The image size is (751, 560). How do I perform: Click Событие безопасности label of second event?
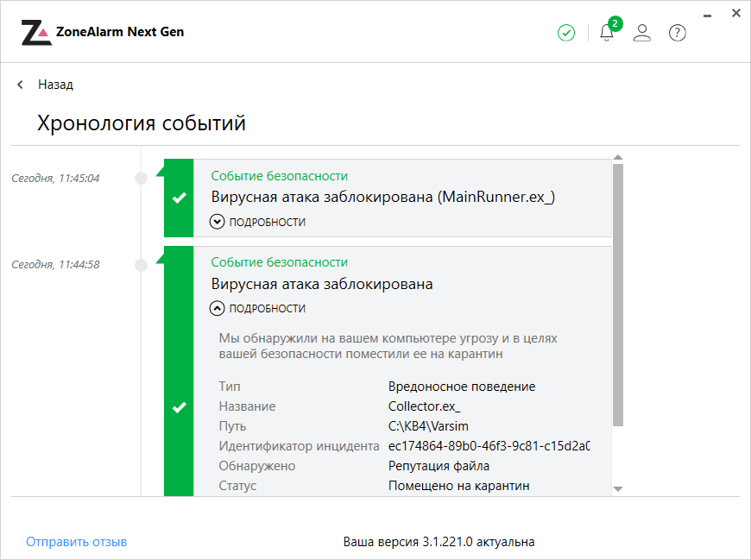[279, 262]
